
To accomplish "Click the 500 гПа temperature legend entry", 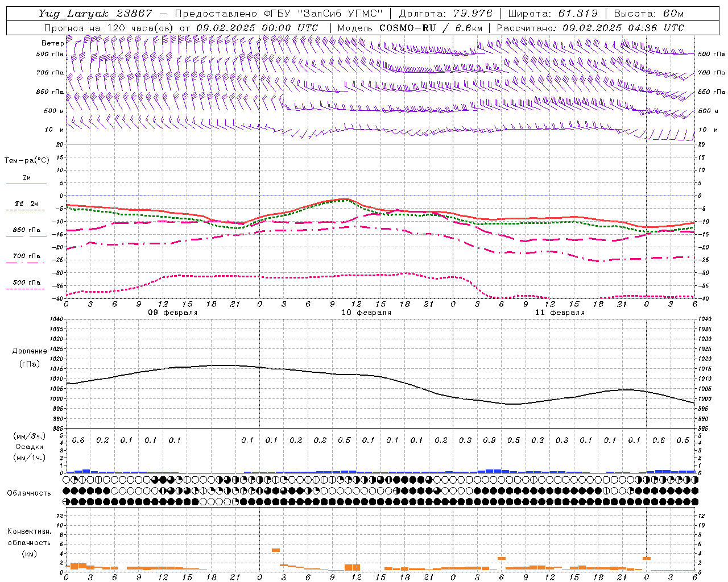I will 27,282.
